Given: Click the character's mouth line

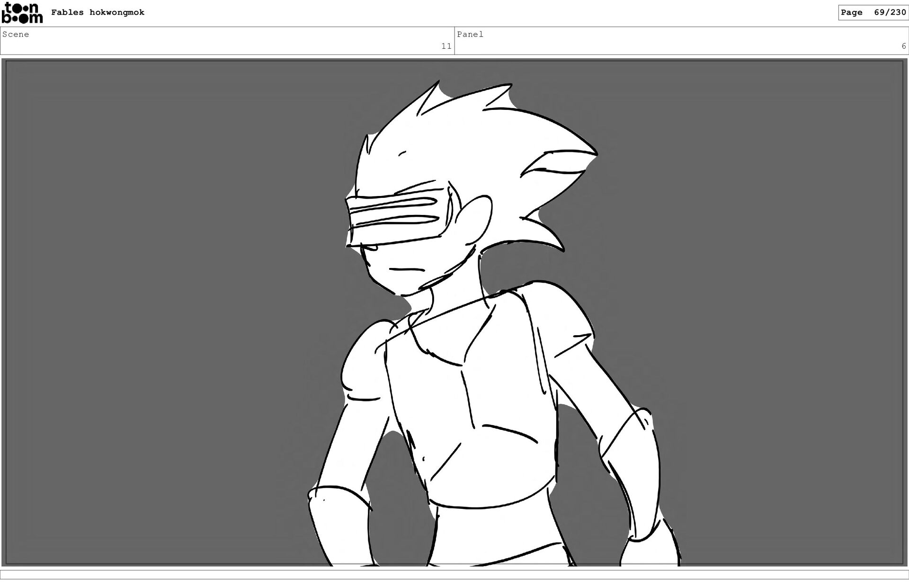Looking at the screenshot, I should click(x=407, y=270).
